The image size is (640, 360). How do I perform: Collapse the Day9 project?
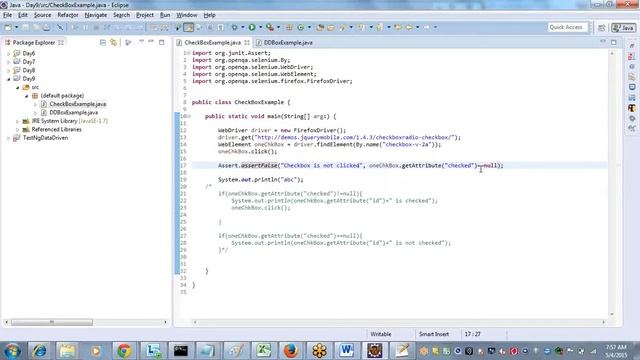tap(9, 79)
